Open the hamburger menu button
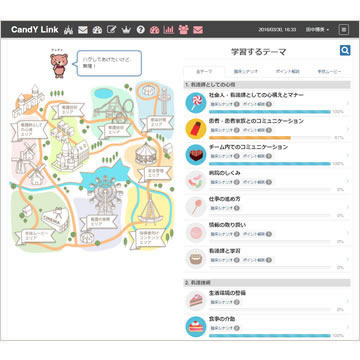The height and width of the screenshot is (360, 360). click(x=344, y=30)
